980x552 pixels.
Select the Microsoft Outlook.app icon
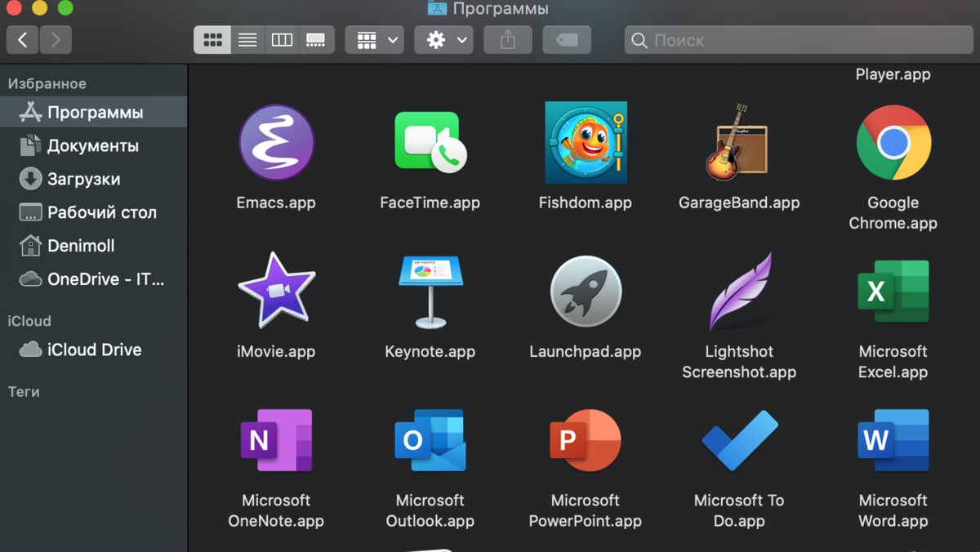pos(430,441)
